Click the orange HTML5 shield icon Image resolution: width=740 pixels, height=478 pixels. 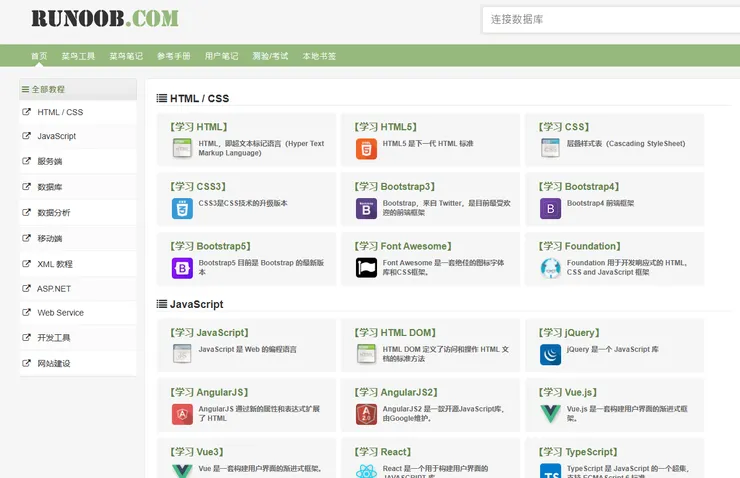(x=366, y=148)
